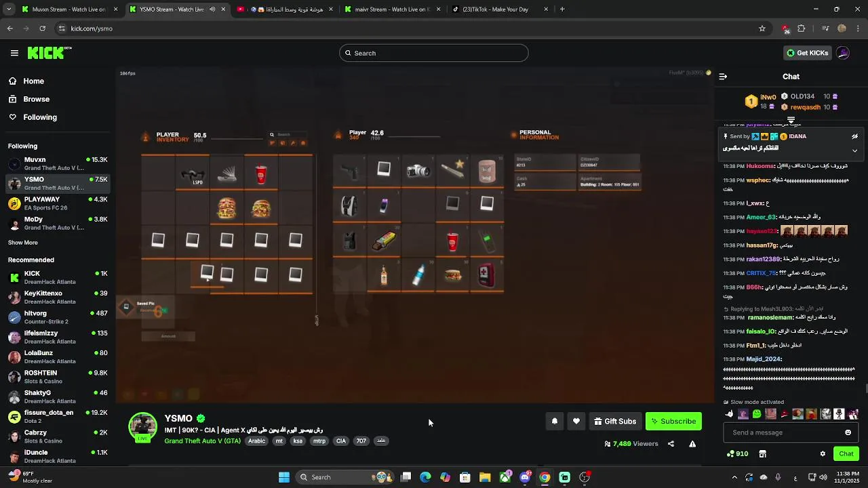Click the 910 Kicks balance

tap(737, 453)
